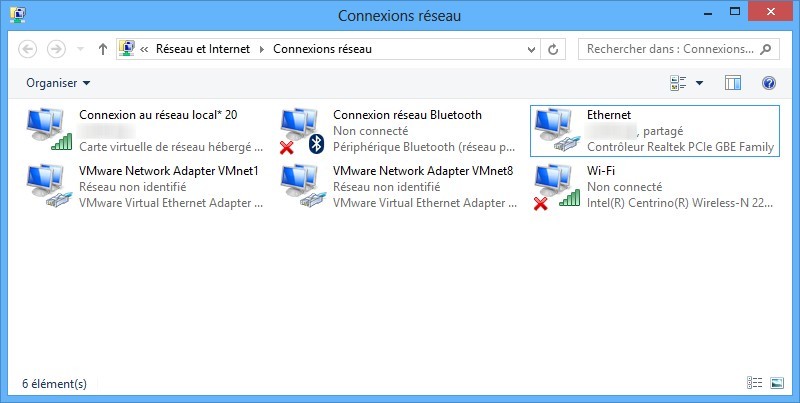This screenshot has height=403, width=800.
Task: Click Réseau non identifié under VMnet8
Action: click(387, 187)
